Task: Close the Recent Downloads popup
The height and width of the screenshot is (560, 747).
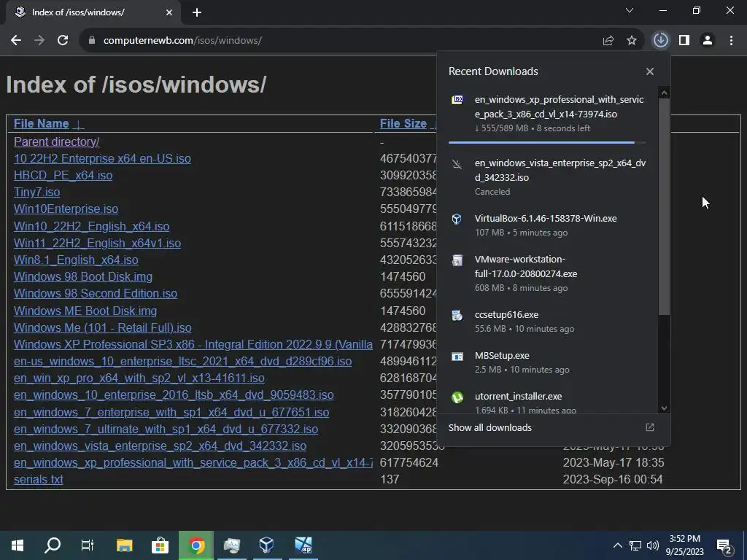Action: click(650, 71)
